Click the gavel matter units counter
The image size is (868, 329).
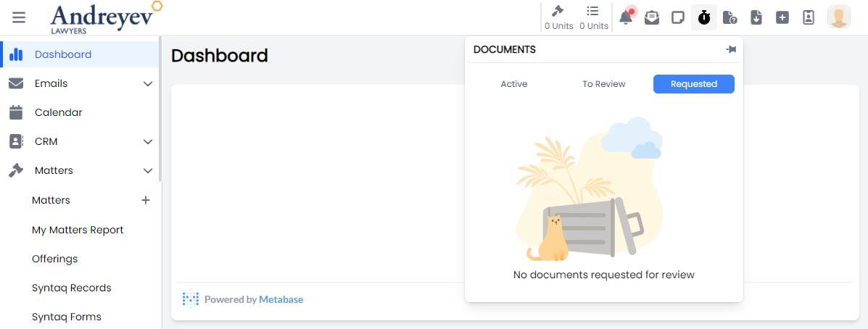click(558, 17)
